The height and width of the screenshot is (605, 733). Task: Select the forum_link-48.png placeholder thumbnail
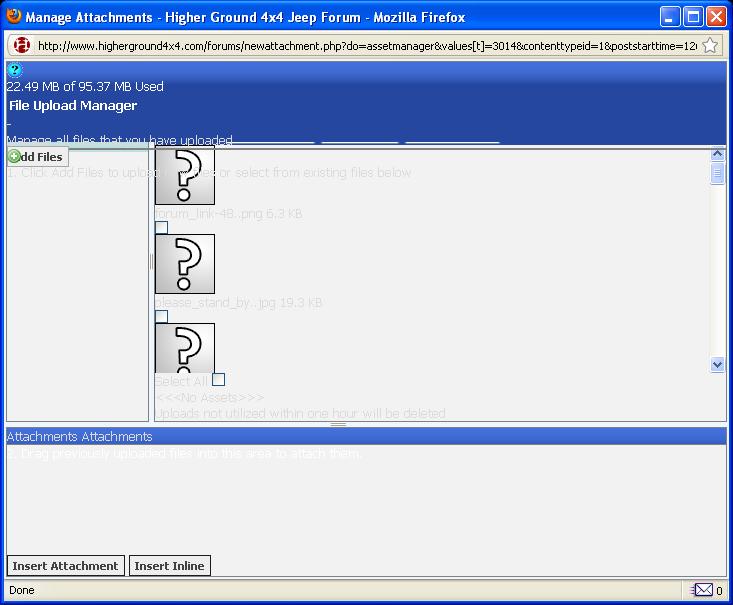[185, 176]
